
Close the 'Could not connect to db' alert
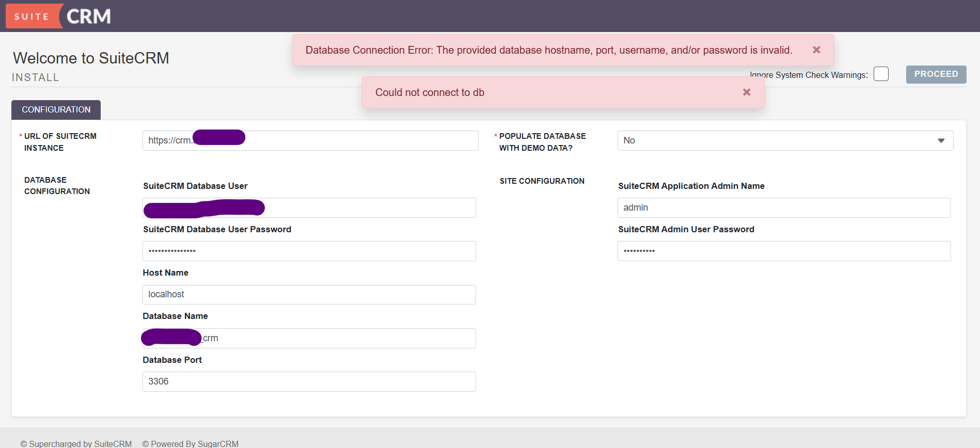click(747, 92)
